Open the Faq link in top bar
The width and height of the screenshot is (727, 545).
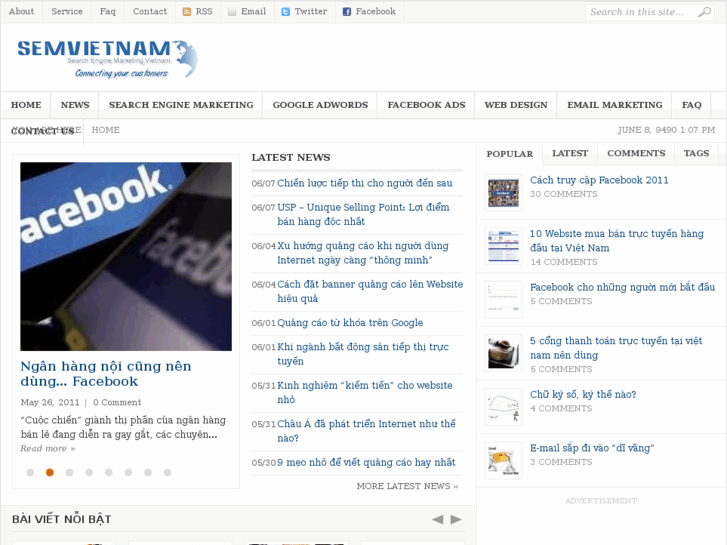[x=108, y=12]
